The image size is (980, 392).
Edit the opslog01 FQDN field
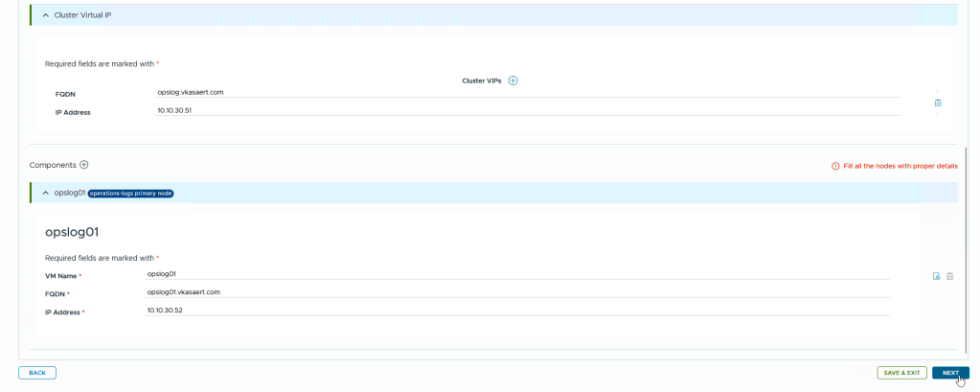pyautogui.click(x=517, y=292)
